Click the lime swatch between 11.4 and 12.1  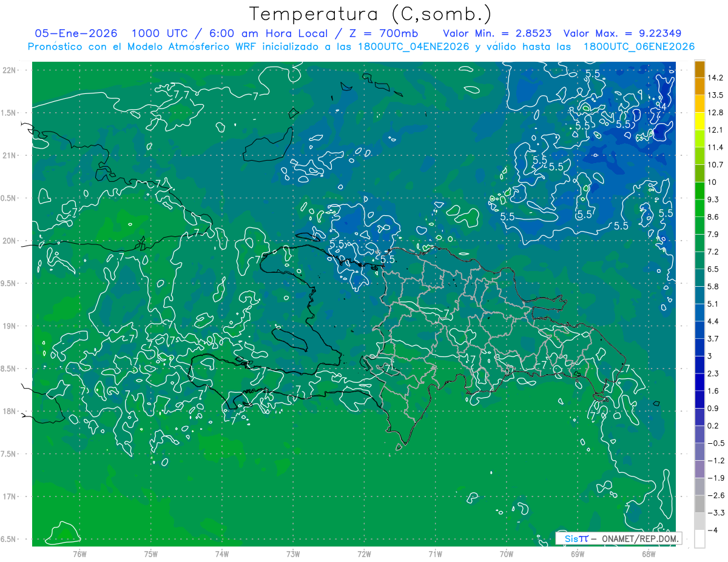coord(699,139)
